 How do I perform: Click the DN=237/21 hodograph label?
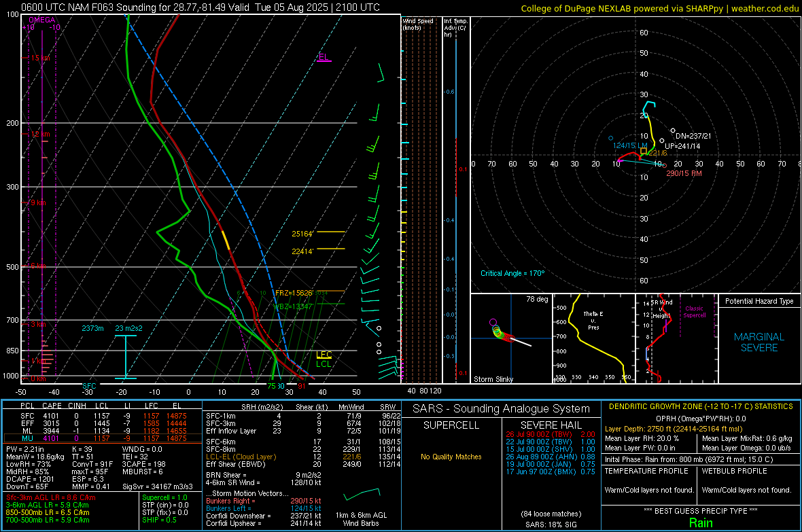pyautogui.click(x=693, y=136)
